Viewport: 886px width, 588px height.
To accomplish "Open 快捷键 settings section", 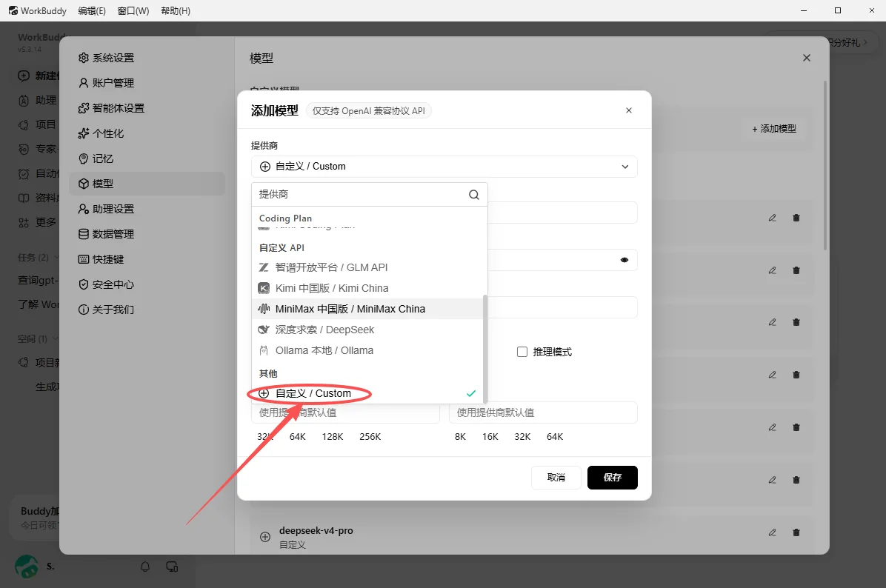I will (x=147, y=259).
